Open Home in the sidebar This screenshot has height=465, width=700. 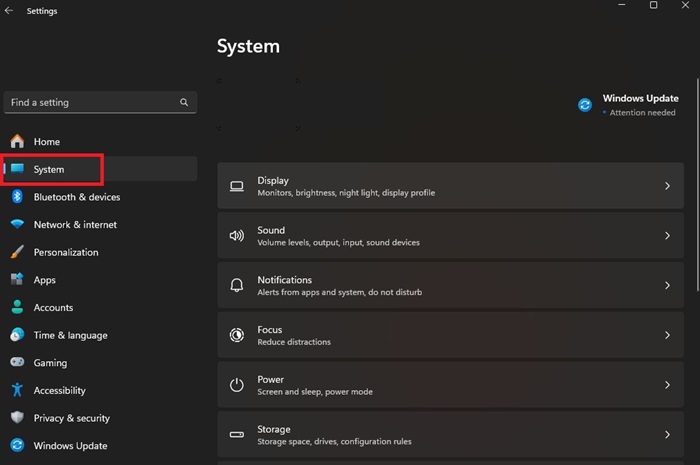click(100, 141)
